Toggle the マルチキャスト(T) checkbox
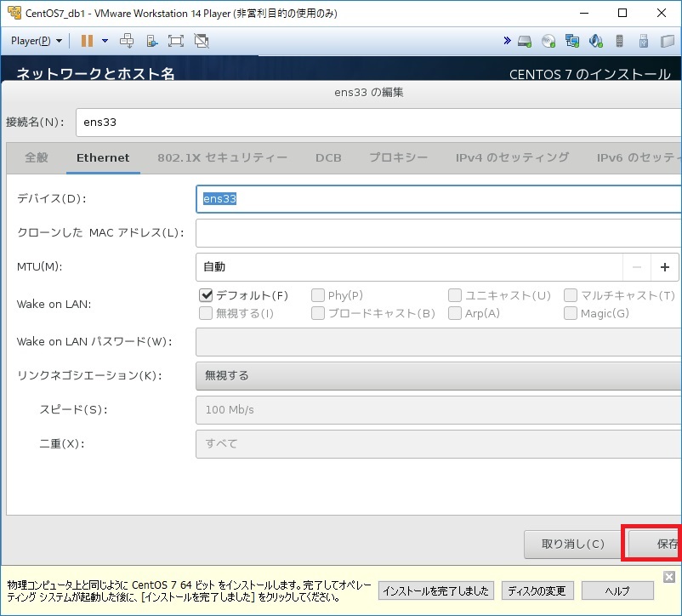The height and width of the screenshot is (616, 682). (571, 295)
